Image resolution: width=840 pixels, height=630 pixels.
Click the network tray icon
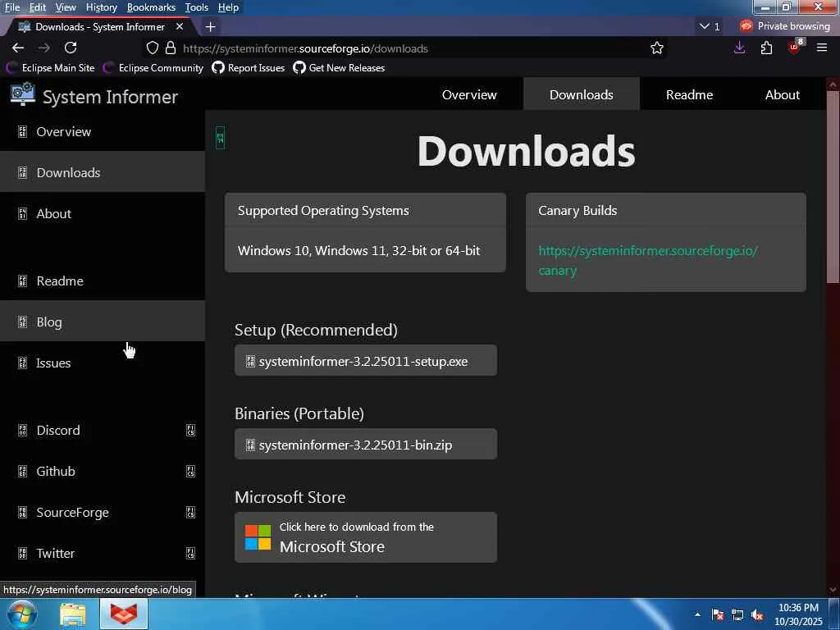pos(737,615)
